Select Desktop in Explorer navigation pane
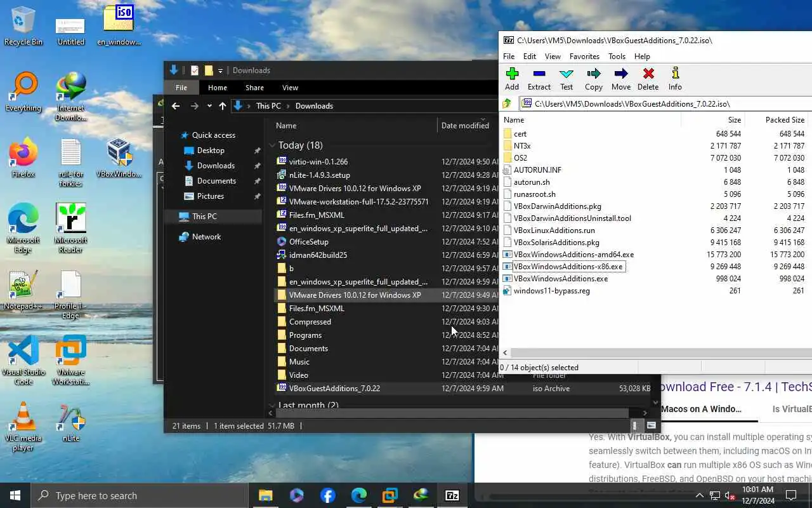Image resolution: width=812 pixels, height=508 pixels. click(211, 150)
